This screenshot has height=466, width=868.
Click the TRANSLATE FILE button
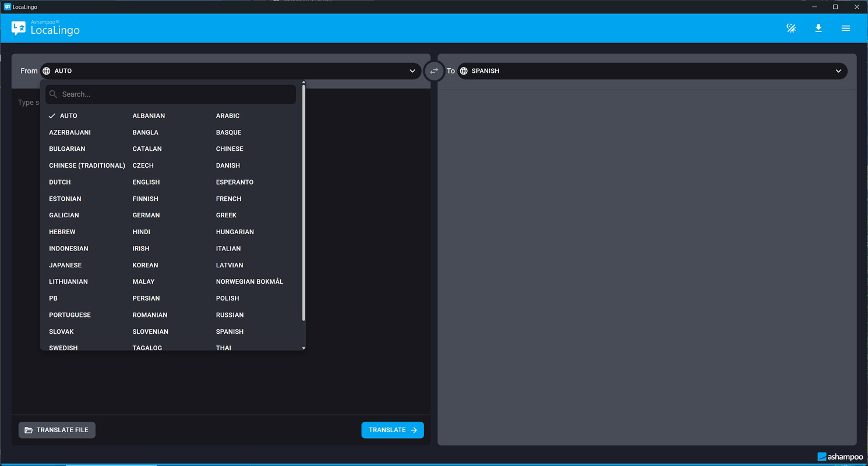click(57, 430)
